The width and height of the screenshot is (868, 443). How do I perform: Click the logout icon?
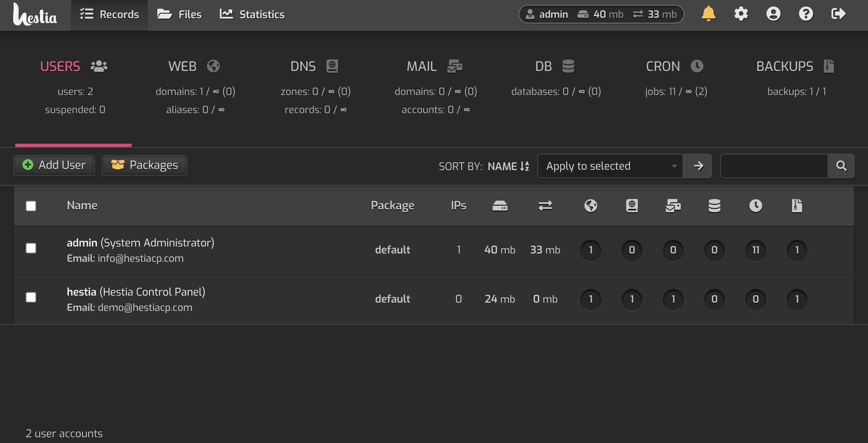(838, 14)
